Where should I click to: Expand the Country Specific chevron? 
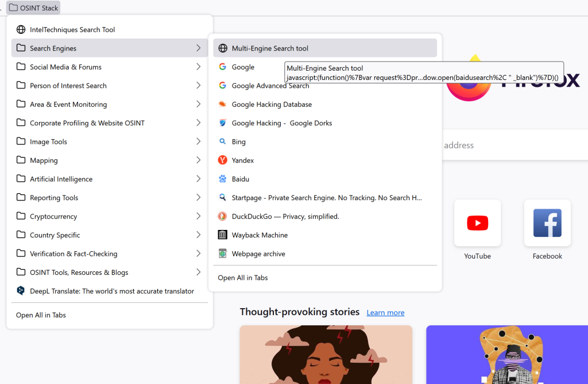click(198, 235)
